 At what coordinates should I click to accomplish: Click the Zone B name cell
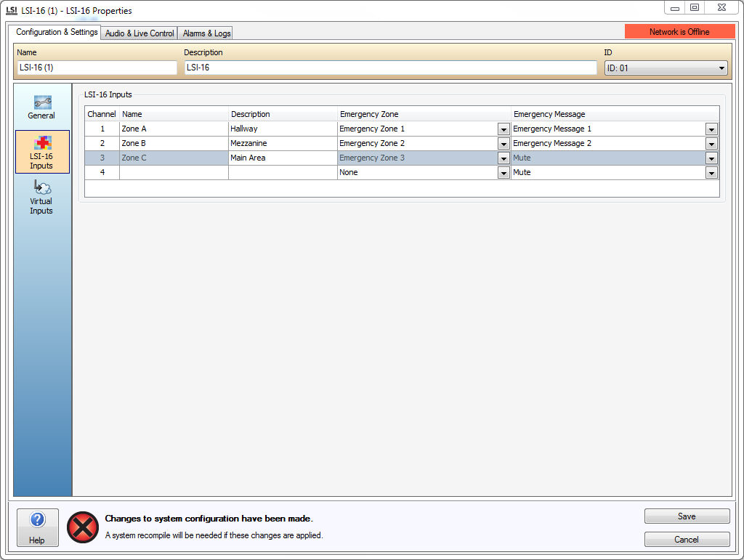tap(174, 143)
